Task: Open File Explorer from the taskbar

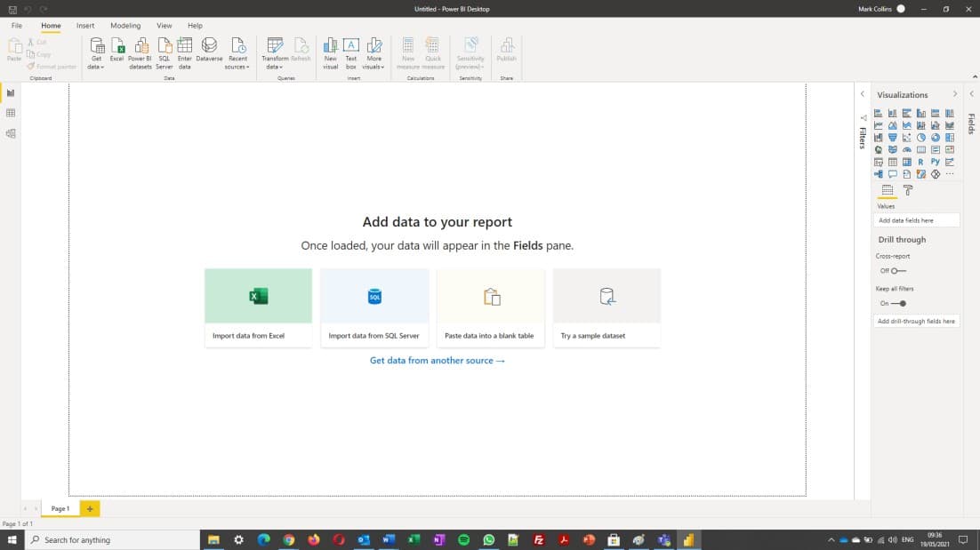Action: [213, 540]
